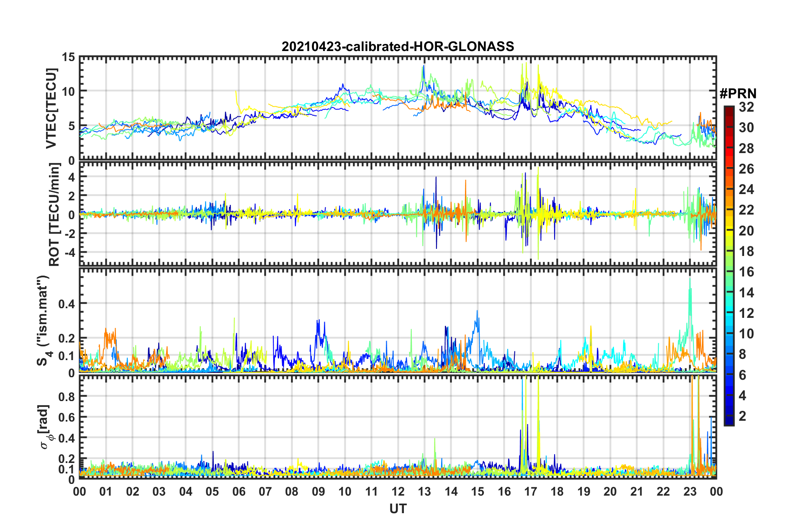796x532 pixels.
Task: Select colorbar tick label "32"
Action: (746, 107)
